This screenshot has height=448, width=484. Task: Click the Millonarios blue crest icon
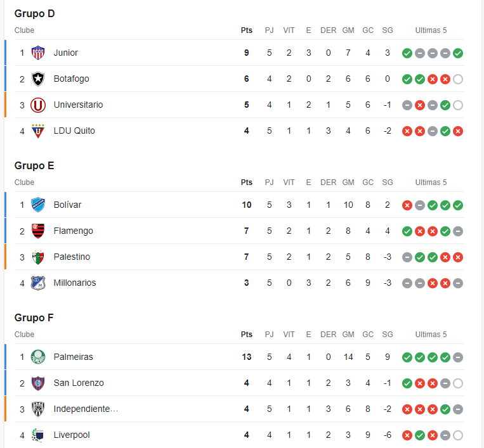pyautogui.click(x=38, y=283)
